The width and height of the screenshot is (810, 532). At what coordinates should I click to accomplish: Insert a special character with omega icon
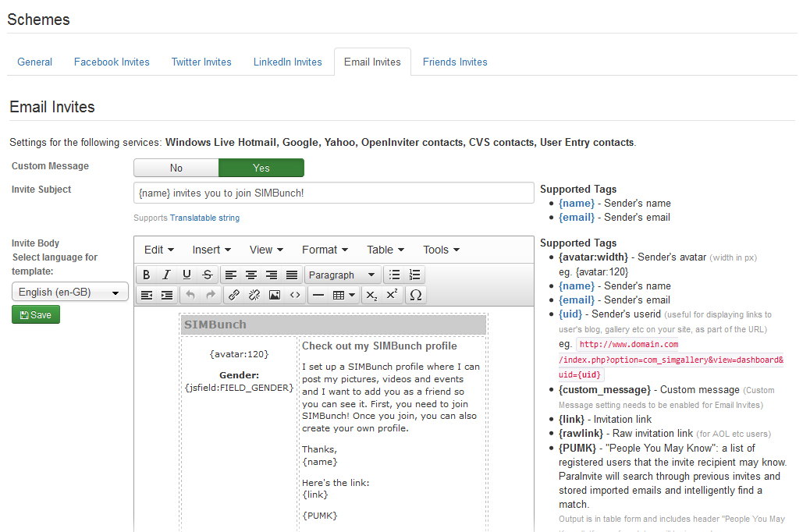416,295
